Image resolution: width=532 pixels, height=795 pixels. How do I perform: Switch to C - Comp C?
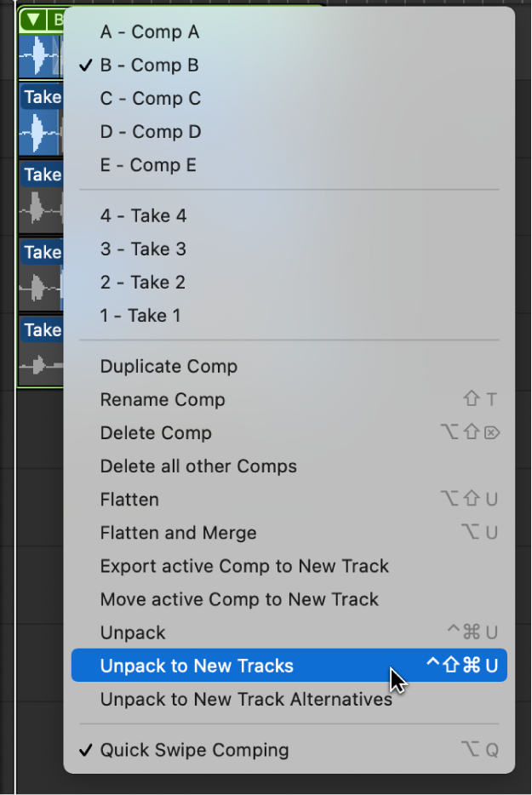(151, 99)
